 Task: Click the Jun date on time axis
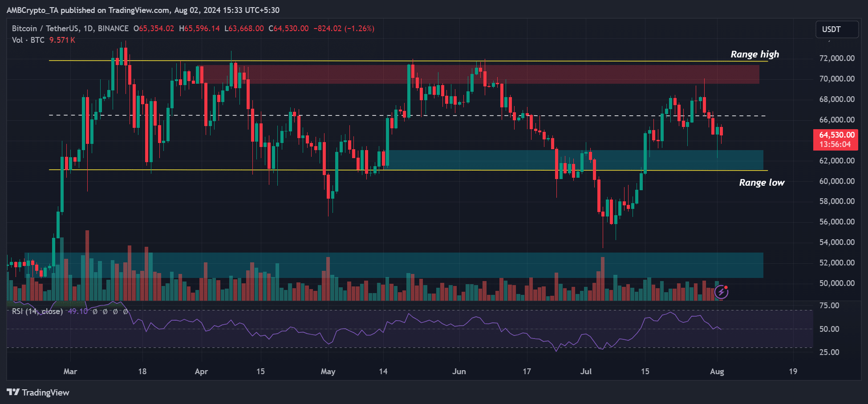[459, 371]
